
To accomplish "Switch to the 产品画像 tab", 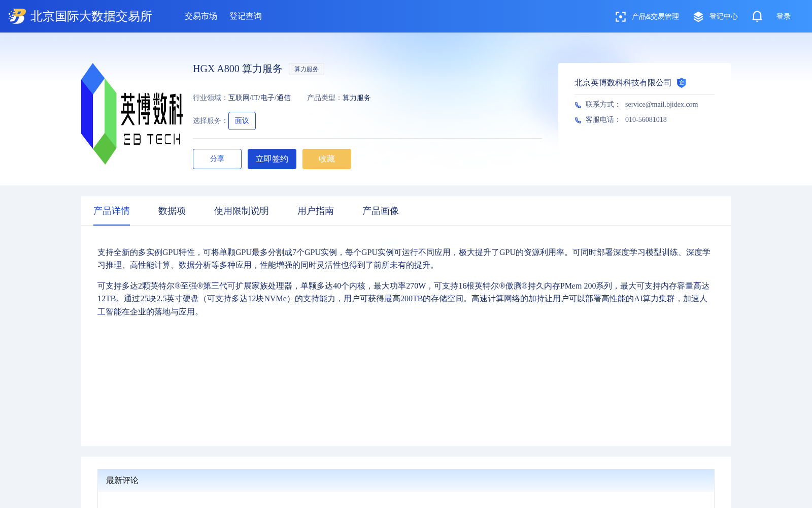I will point(381,211).
